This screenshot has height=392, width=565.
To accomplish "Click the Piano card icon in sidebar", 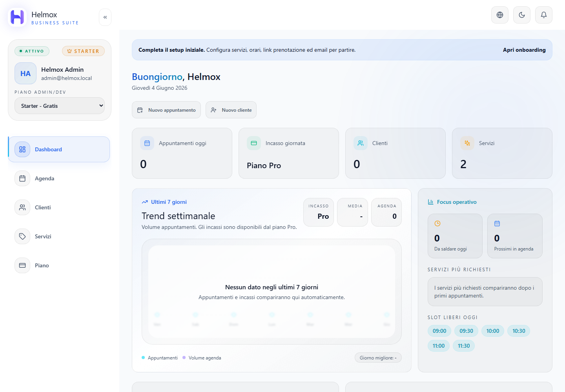I will 22,265.
